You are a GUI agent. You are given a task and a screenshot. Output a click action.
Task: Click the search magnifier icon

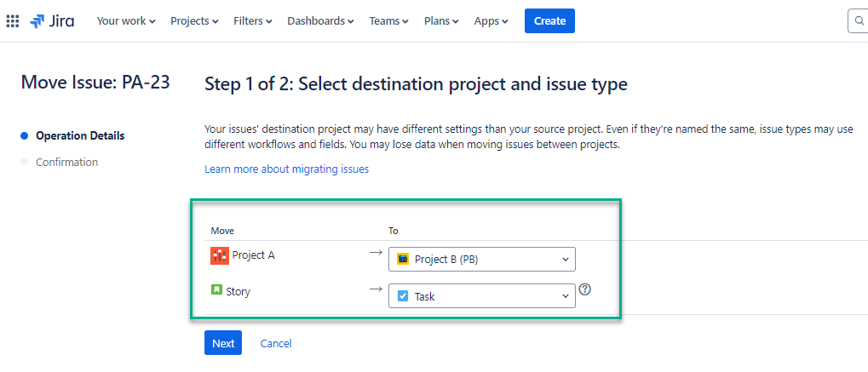click(859, 21)
